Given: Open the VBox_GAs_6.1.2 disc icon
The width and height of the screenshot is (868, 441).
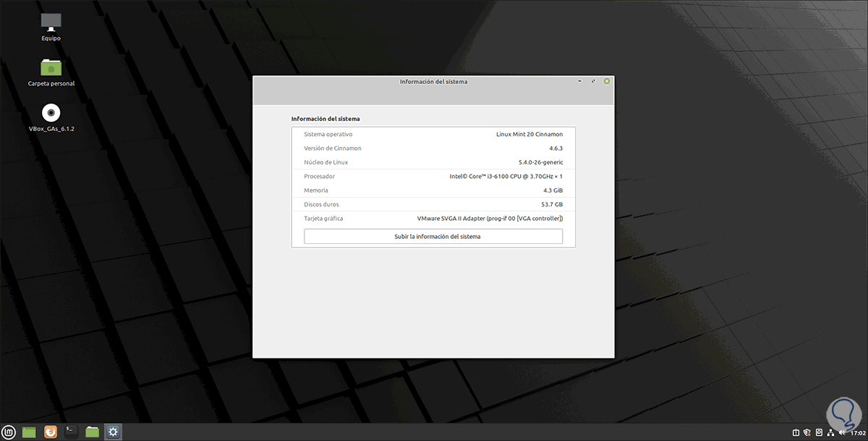Looking at the screenshot, I should (50, 114).
